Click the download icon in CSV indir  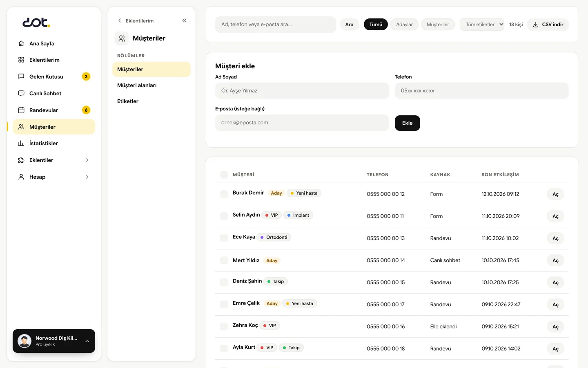pos(536,25)
